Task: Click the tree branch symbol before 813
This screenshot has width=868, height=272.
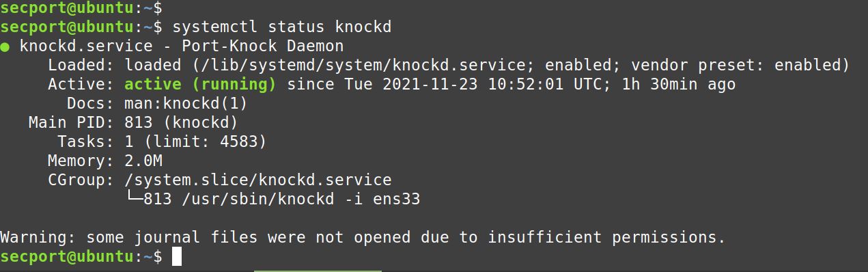Action: (x=135, y=199)
